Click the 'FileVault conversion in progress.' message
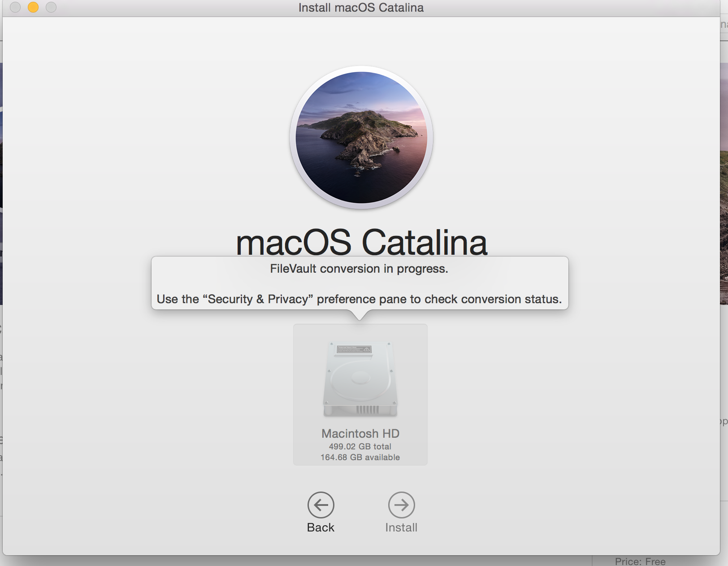Viewport: 728px width, 566px height. pyautogui.click(x=359, y=269)
